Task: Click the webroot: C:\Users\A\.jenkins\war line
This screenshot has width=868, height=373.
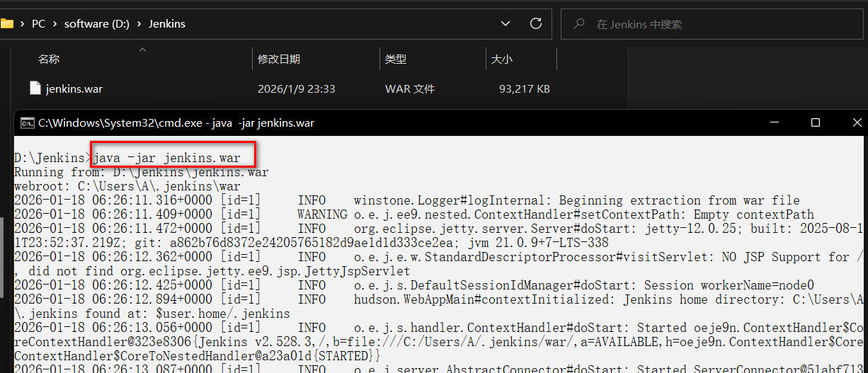Action: pyautogui.click(x=127, y=186)
